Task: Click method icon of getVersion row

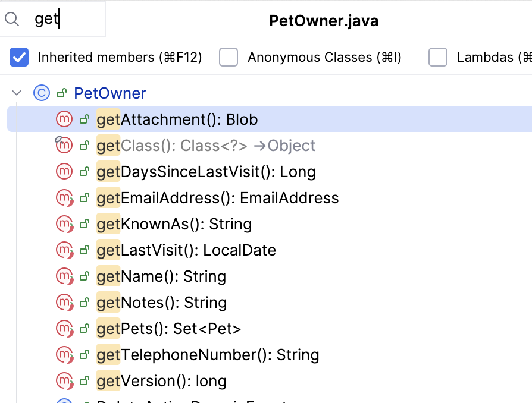Action: click(64, 380)
